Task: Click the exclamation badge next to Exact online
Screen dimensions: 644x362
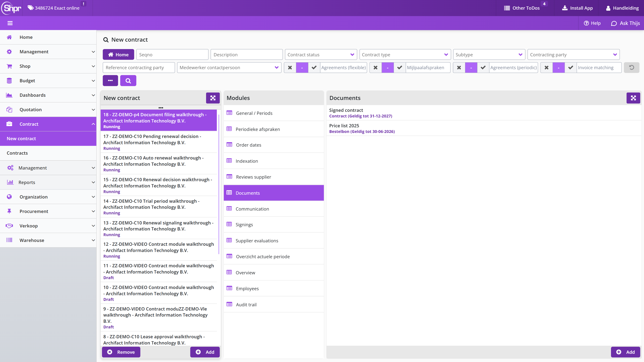Action: (84, 4)
